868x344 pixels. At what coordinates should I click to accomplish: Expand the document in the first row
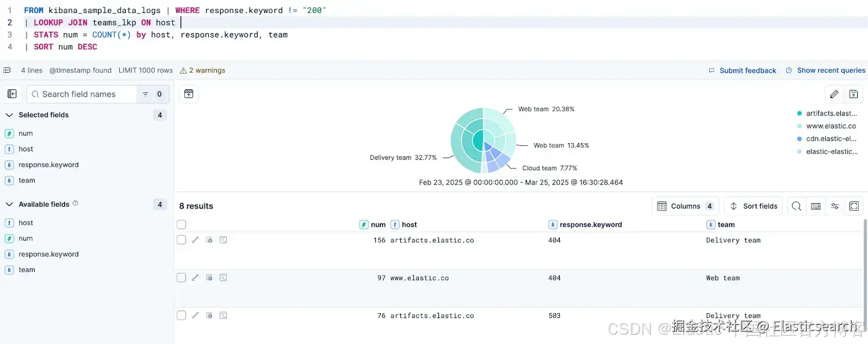[195, 239]
